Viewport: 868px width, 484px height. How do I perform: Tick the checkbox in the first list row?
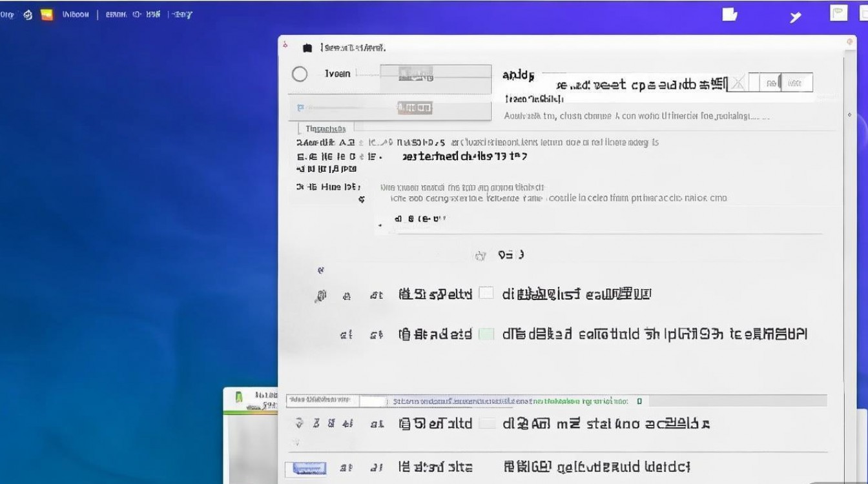pos(486,294)
